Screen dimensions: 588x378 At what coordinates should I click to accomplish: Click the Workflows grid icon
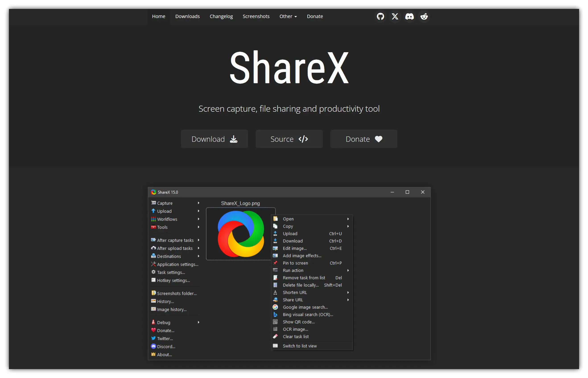click(153, 219)
